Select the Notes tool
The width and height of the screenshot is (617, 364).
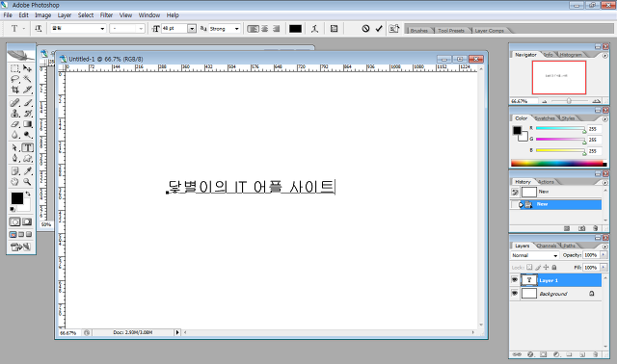pos(15,171)
